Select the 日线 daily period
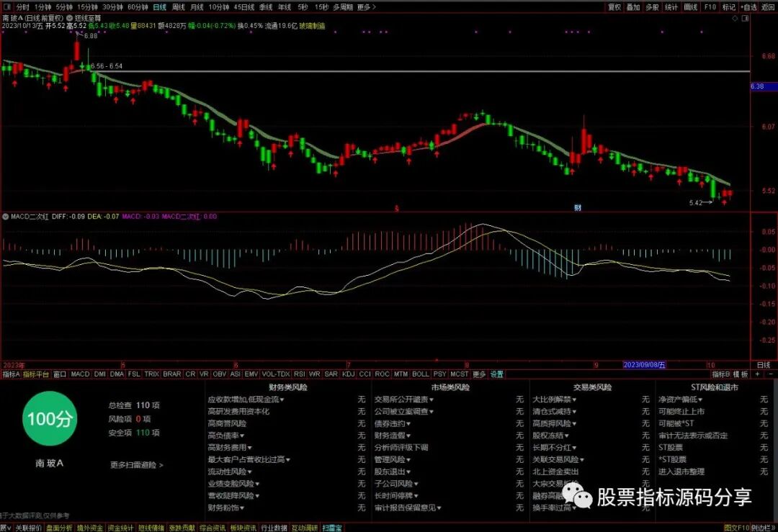 160,7
